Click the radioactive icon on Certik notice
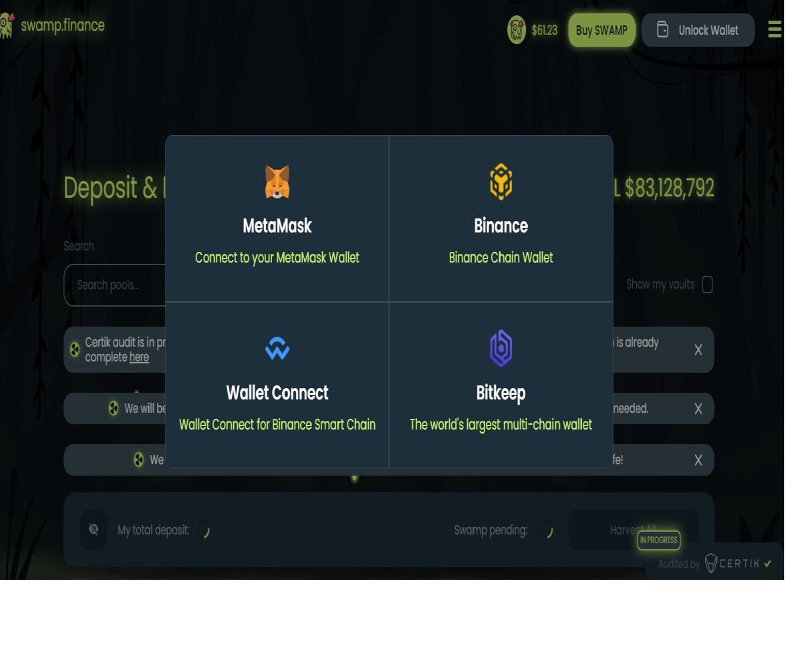This screenshot has width=802, height=672. (x=75, y=349)
